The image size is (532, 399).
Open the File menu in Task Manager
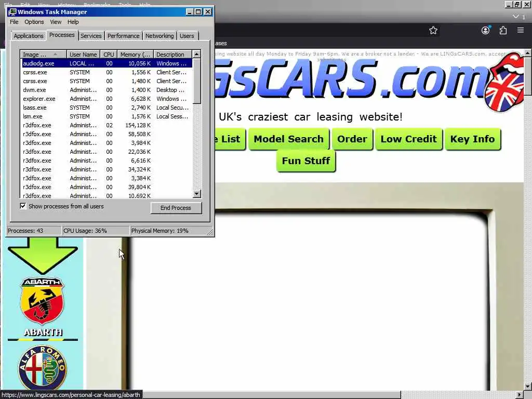coord(14,22)
